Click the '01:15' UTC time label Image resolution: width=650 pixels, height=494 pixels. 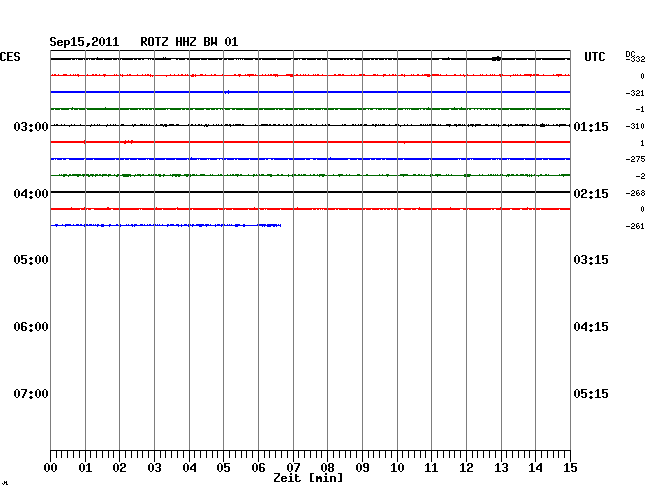tap(591, 126)
